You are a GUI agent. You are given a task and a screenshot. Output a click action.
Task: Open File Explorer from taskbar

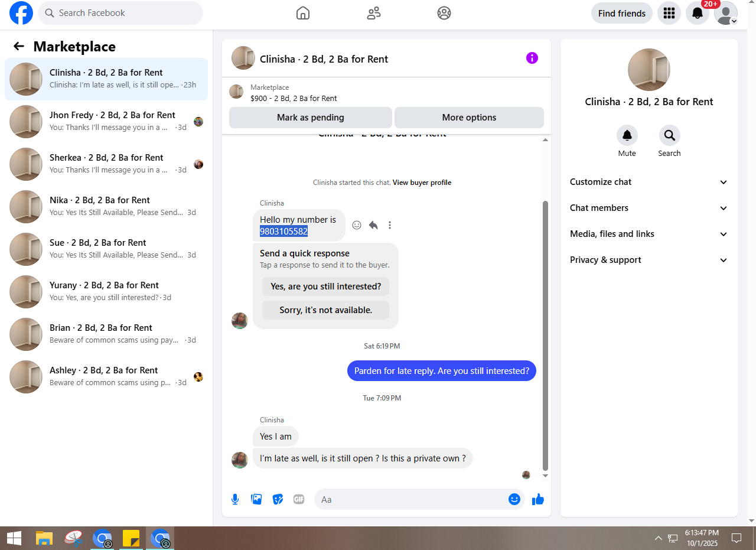click(x=44, y=538)
